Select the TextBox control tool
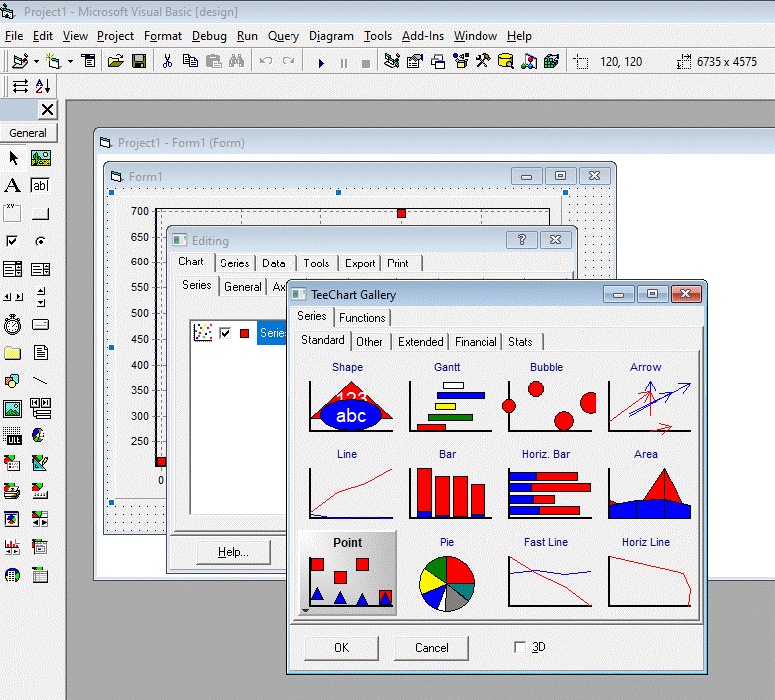The image size is (775, 700). [x=41, y=185]
